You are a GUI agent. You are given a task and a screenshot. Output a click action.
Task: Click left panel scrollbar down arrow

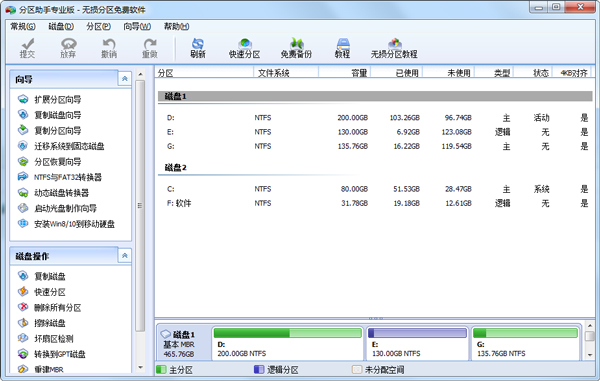coord(140,368)
